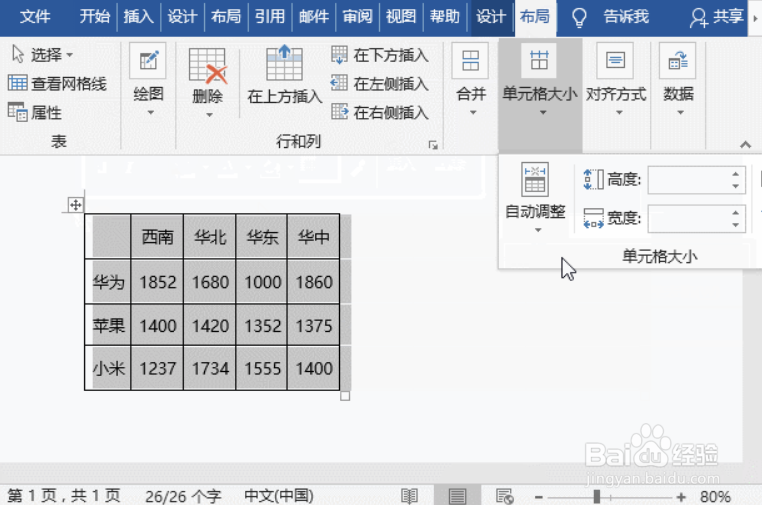
Task: Click the table resize handle
Action: (345, 396)
